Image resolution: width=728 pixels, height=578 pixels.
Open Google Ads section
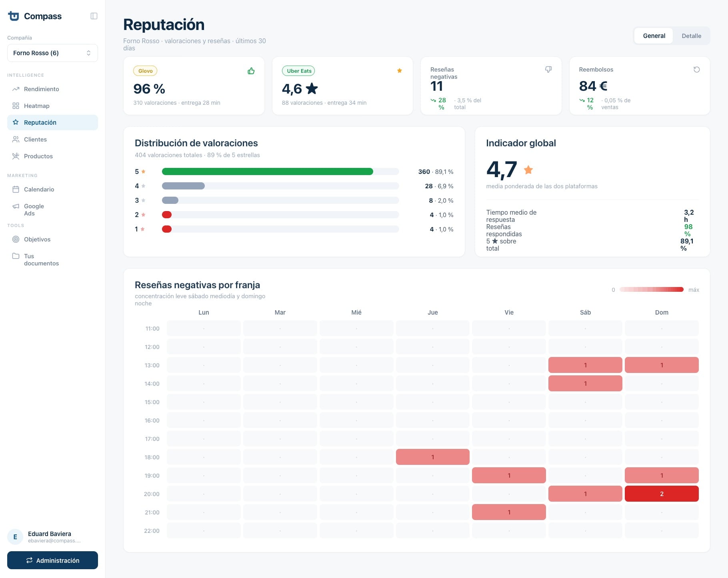pos(52,210)
